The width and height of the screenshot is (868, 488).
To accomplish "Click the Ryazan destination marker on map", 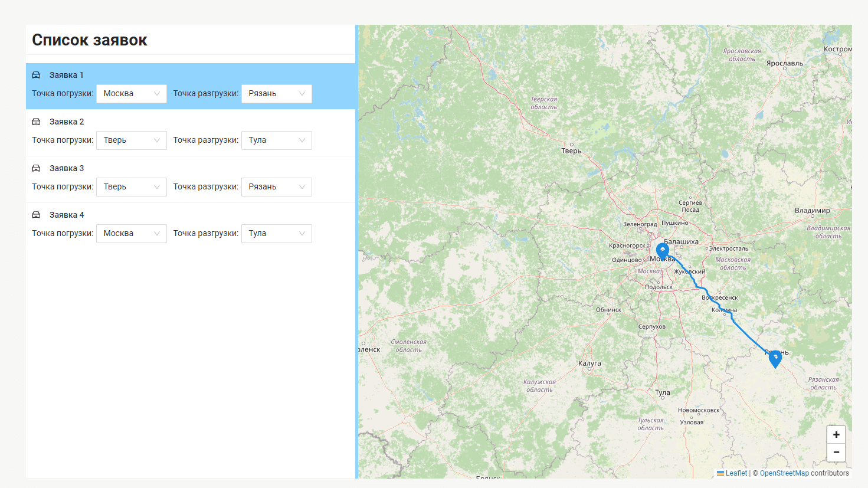I will 775,358.
